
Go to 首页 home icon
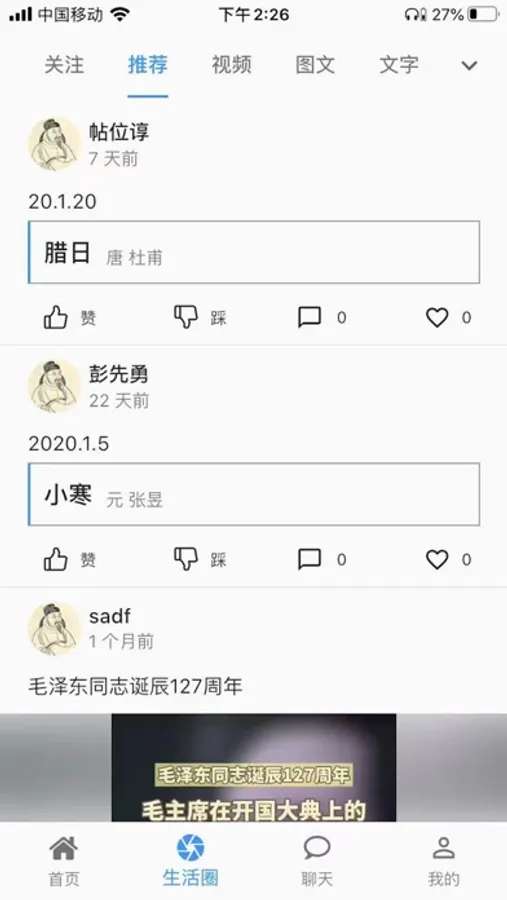[x=63, y=860]
